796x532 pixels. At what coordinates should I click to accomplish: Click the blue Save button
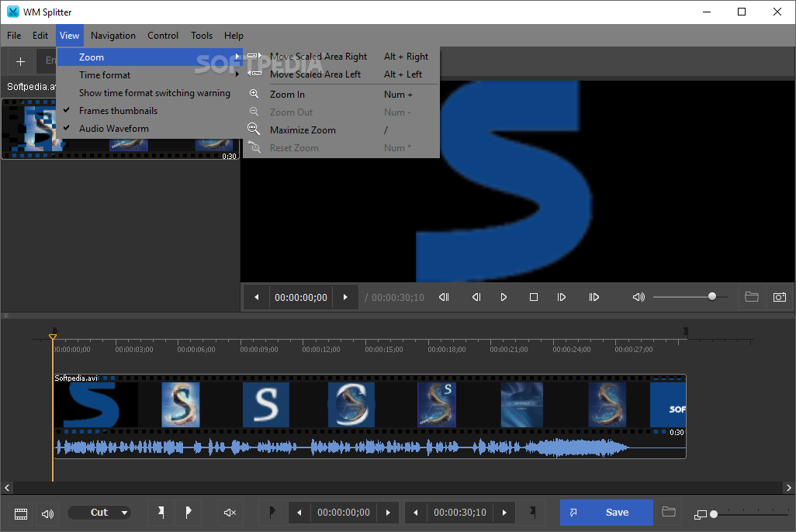(x=607, y=513)
